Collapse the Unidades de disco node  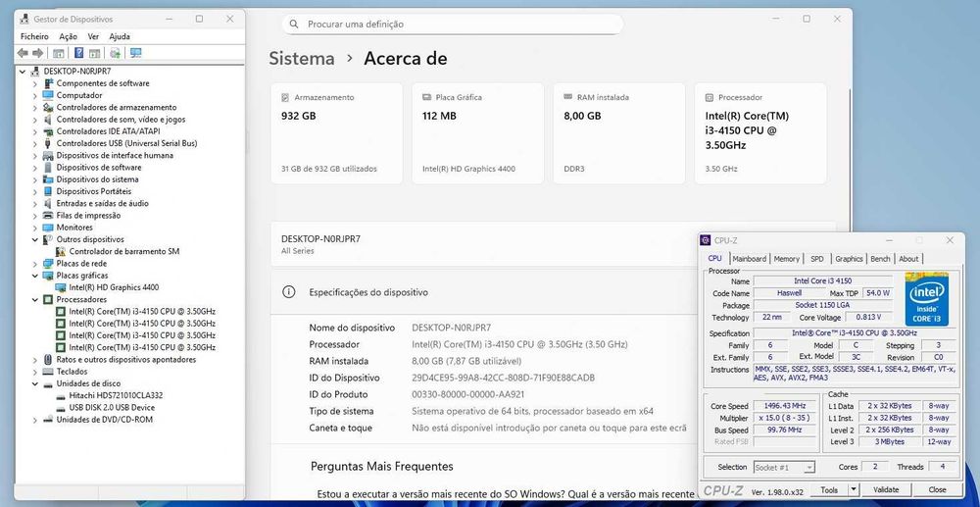pos(35,383)
